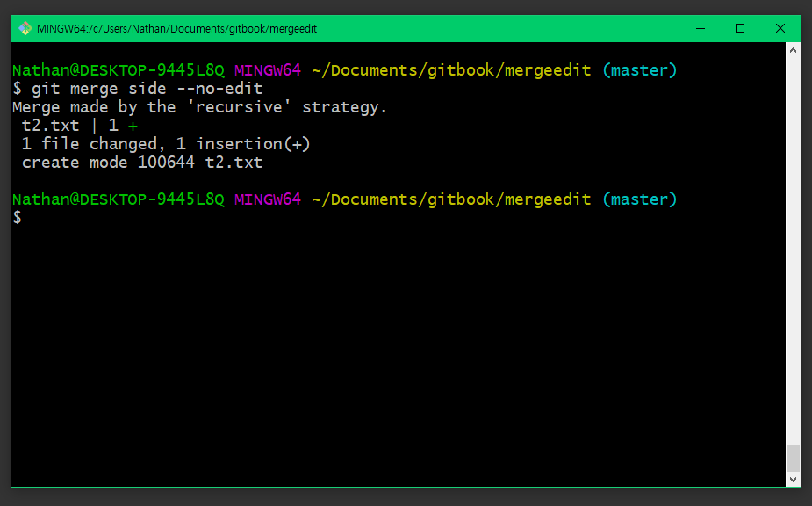Maximize the MINGW64 terminal window
The width and height of the screenshot is (812, 506).
coord(740,28)
